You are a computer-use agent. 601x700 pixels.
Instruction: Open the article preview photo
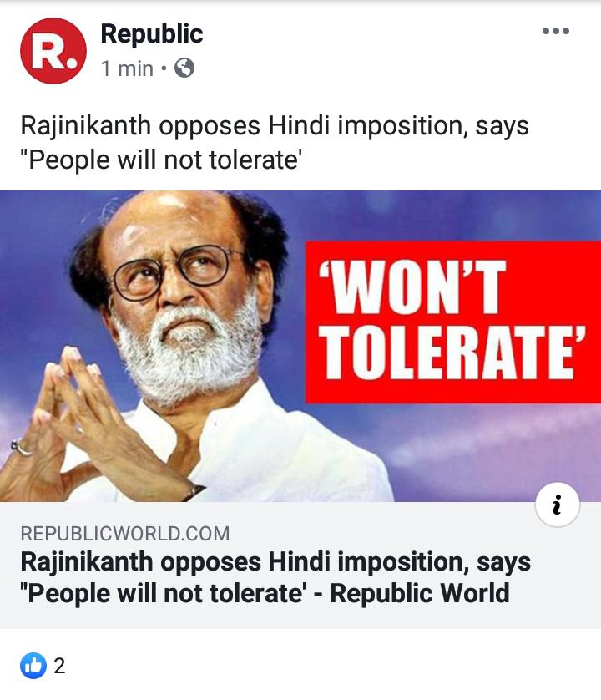(300, 346)
